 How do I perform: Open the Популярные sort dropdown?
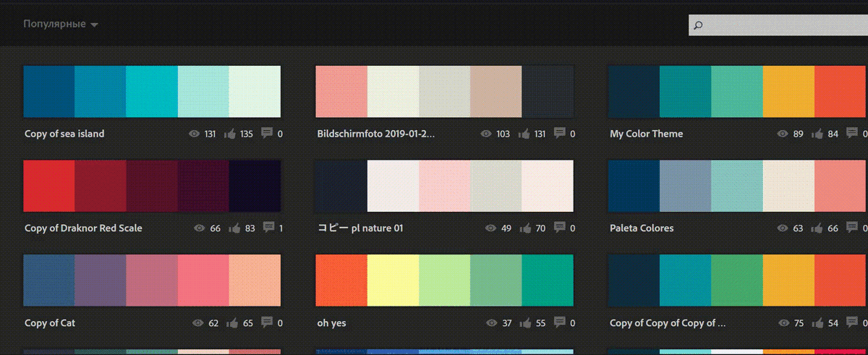[60, 24]
